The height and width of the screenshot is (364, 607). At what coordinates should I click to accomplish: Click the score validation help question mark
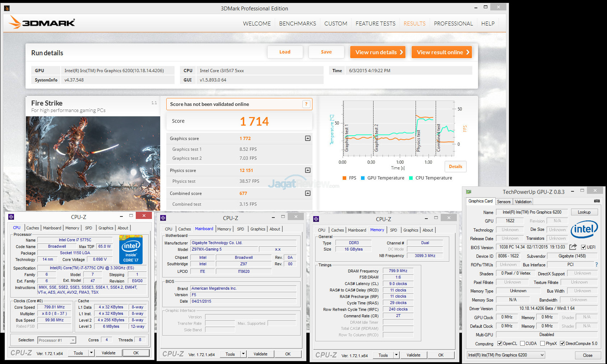pos(306,104)
